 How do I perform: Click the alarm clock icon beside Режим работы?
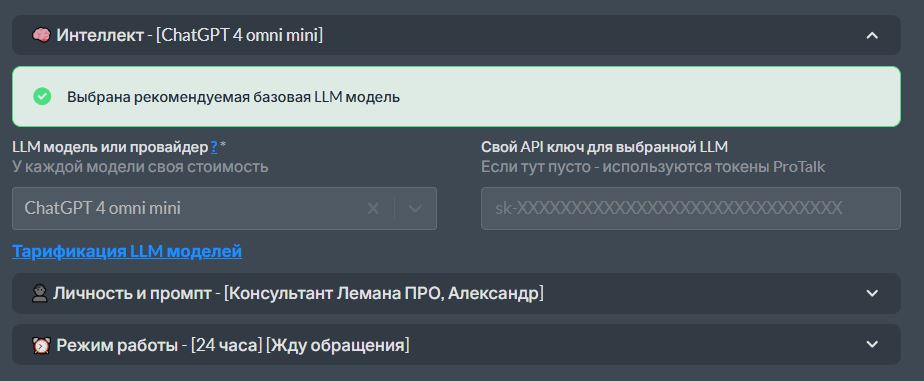41,344
